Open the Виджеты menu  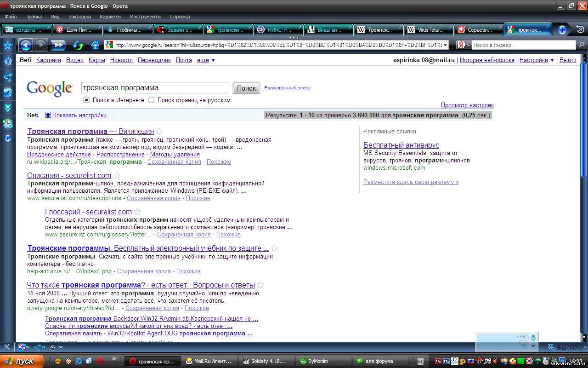[110, 17]
